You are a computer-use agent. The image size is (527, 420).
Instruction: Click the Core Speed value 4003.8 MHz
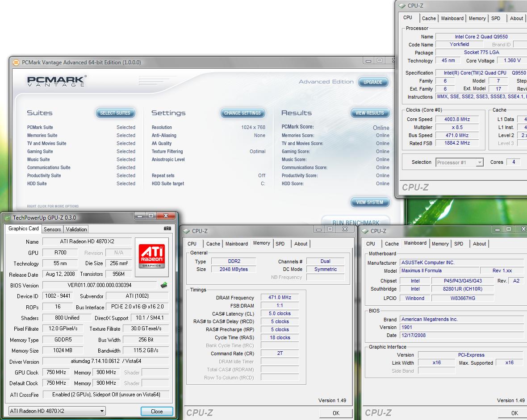(457, 119)
